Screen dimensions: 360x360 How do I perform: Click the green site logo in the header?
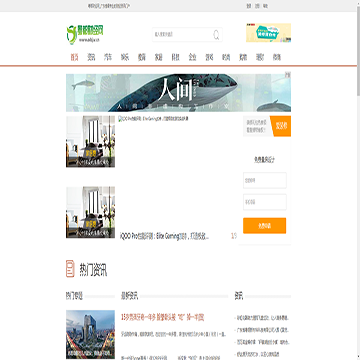pyautogui.click(x=85, y=34)
